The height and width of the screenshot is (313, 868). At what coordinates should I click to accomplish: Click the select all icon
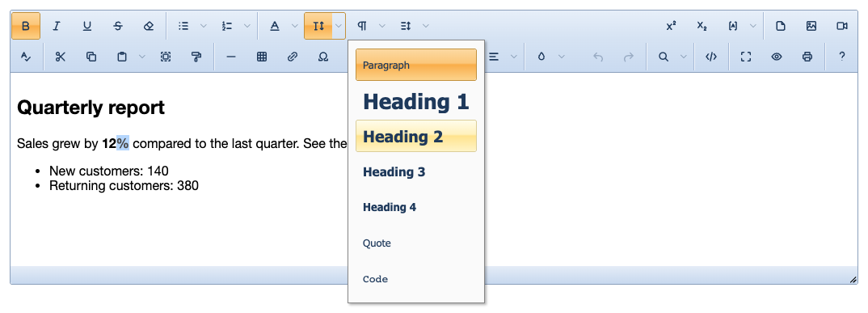click(166, 57)
